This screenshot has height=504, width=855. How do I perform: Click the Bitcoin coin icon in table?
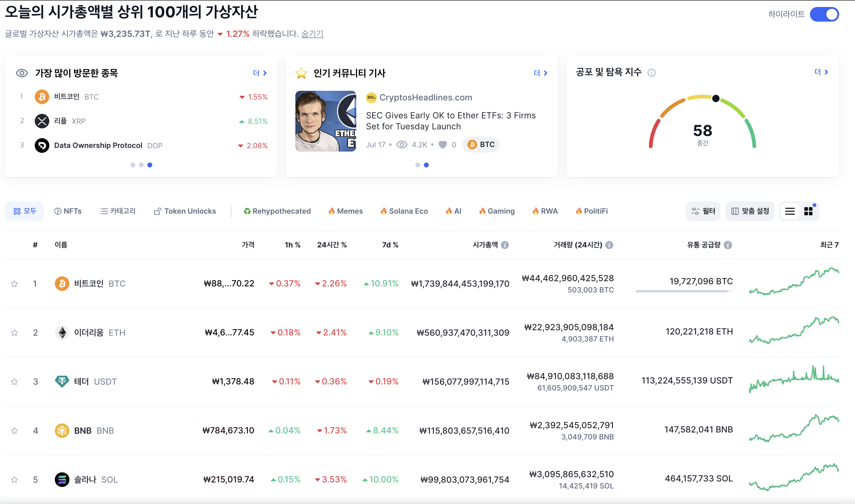click(62, 284)
